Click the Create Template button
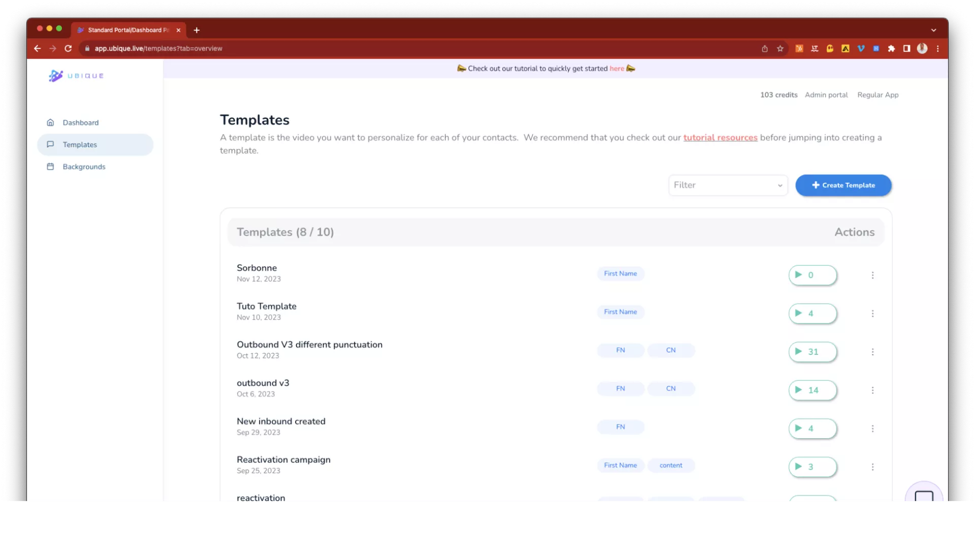The image size is (975, 560). 843,185
